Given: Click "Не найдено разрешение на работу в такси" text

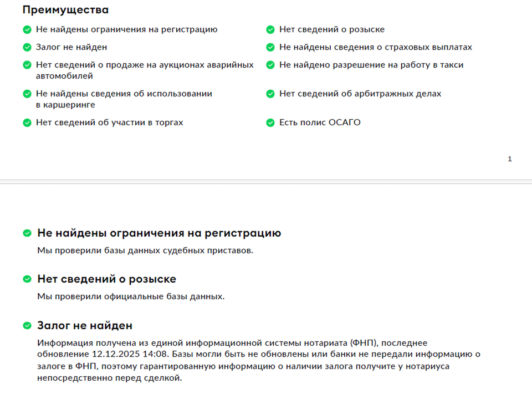Looking at the screenshot, I should (371, 65).
